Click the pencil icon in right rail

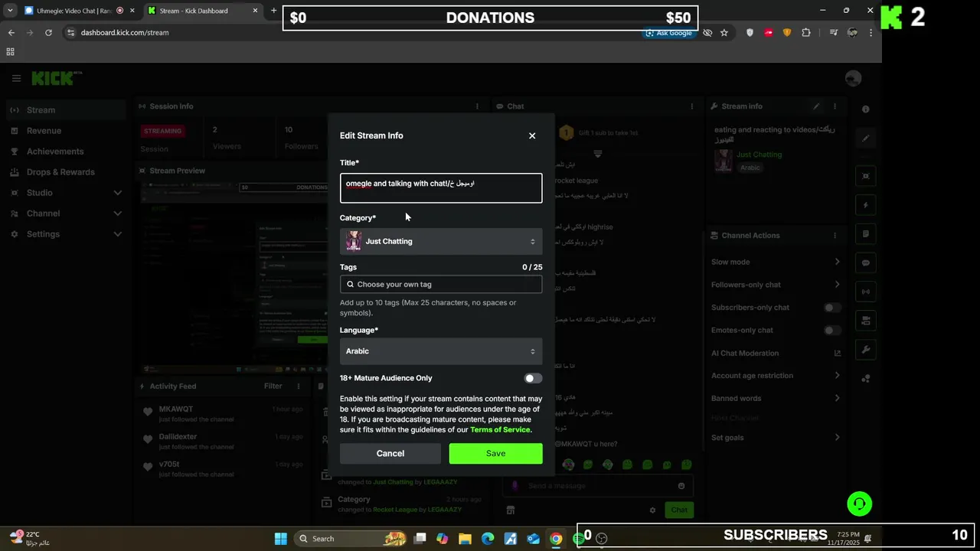tap(866, 139)
